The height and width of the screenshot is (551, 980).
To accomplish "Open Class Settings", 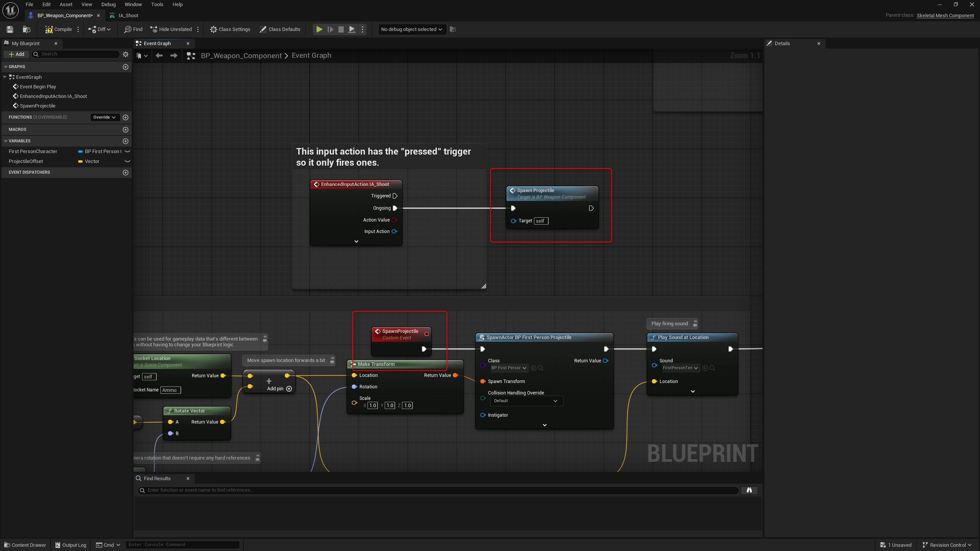I will tap(230, 29).
